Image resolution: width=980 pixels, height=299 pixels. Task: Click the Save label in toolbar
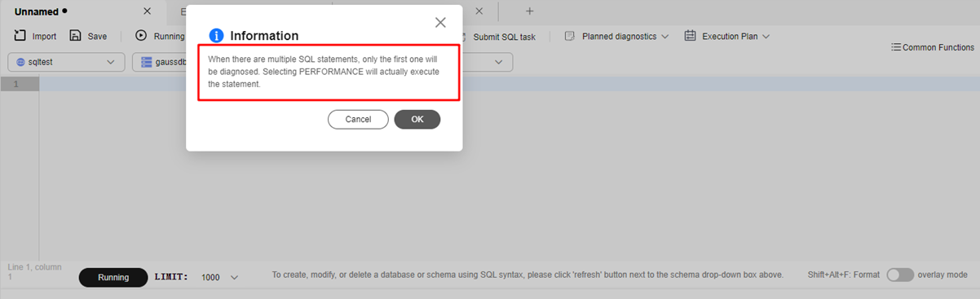coord(97,37)
